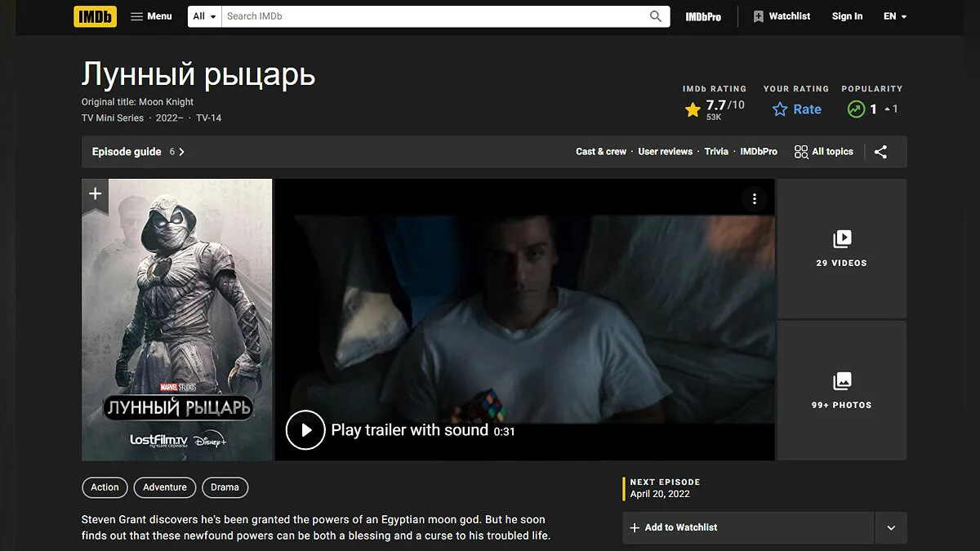Screen dimensions: 980x551
Task: Click the popularity rank number 1
Action: click(x=873, y=109)
